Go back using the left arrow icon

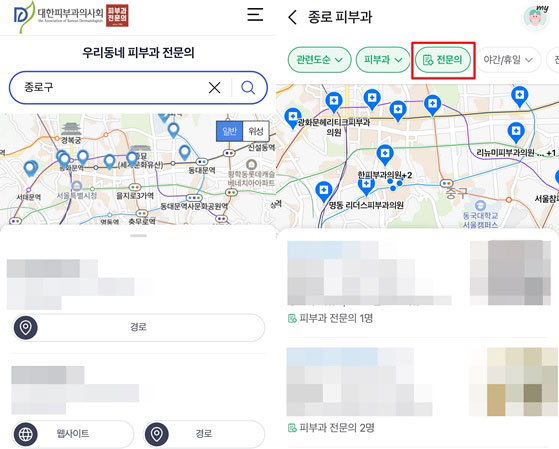292,17
